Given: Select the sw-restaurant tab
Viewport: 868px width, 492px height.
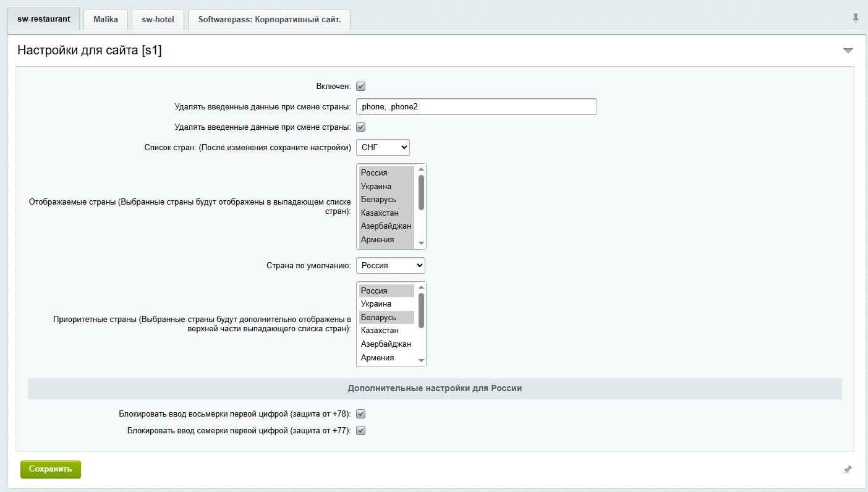Looking at the screenshot, I should (43, 19).
